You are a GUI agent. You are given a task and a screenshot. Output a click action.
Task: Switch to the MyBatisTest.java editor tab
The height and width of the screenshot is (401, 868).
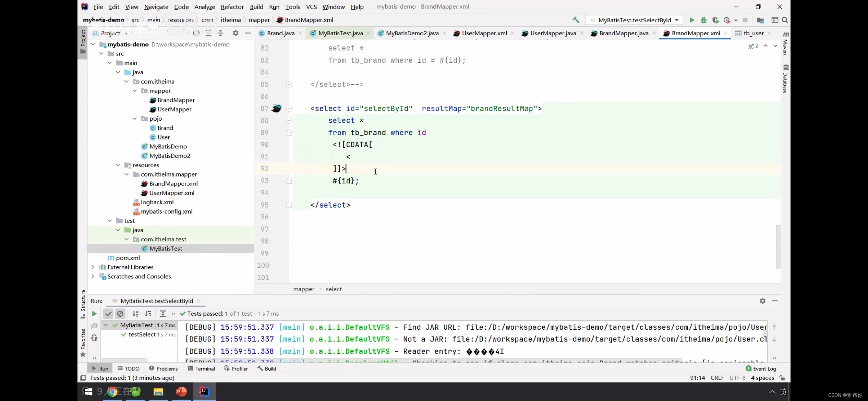340,33
